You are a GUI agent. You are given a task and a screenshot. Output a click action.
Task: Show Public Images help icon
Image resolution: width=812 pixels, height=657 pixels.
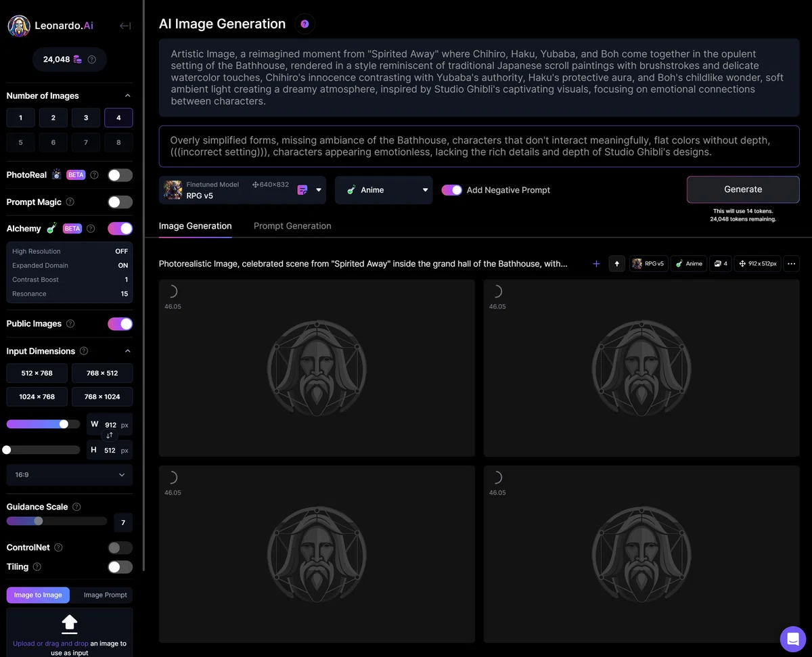[x=70, y=324]
